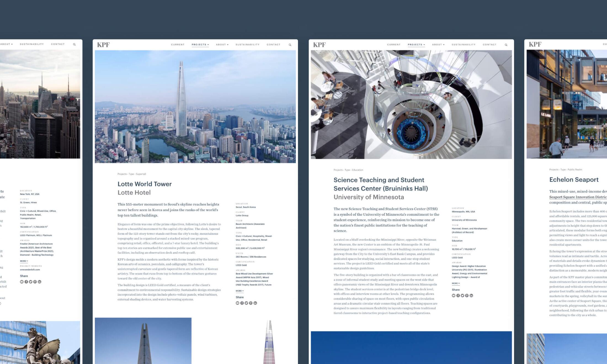Click email share icon on leftmost New York page
The image size is (607, 364).
coord(22,282)
